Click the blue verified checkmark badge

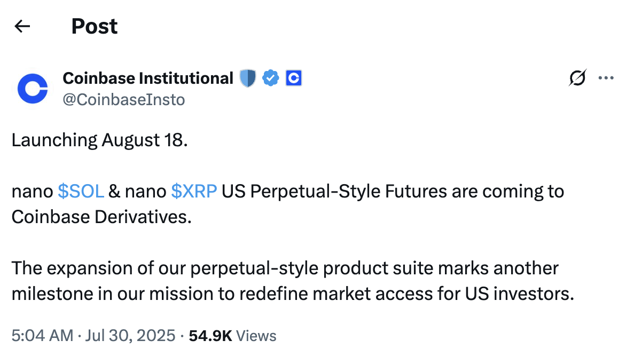tap(271, 78)
